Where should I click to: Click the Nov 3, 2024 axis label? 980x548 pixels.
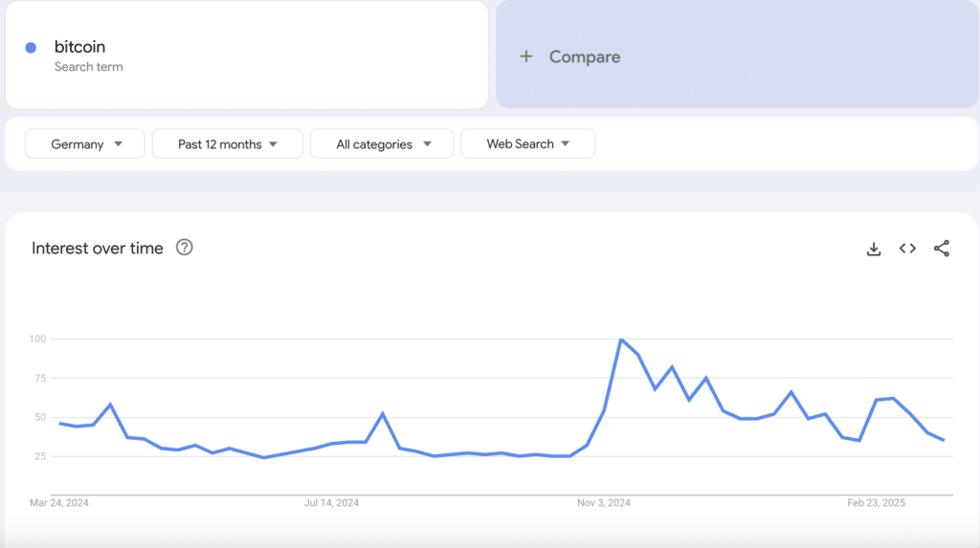point(604,502)
